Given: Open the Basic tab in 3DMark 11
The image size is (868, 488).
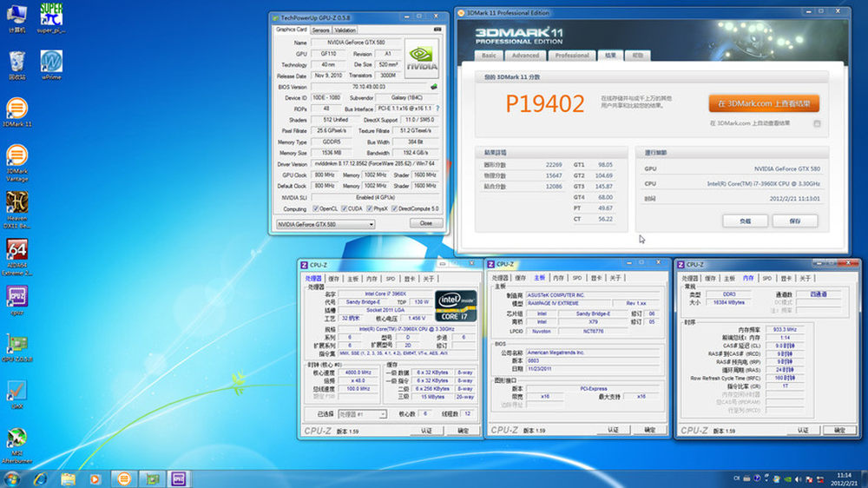Looking at the screenshot, I should pyautogui.click(x=489, y=56).
